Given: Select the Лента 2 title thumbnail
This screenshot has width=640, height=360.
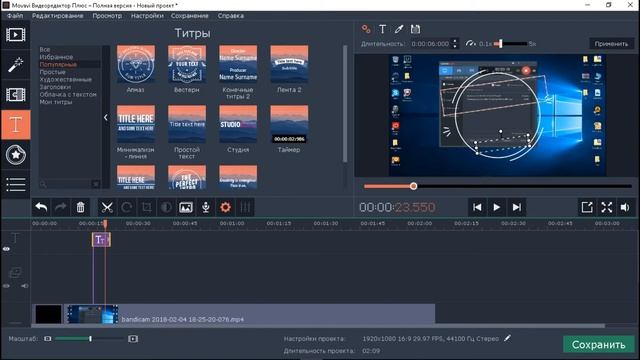Looking at the screenshot, I should tap(289, 64).
